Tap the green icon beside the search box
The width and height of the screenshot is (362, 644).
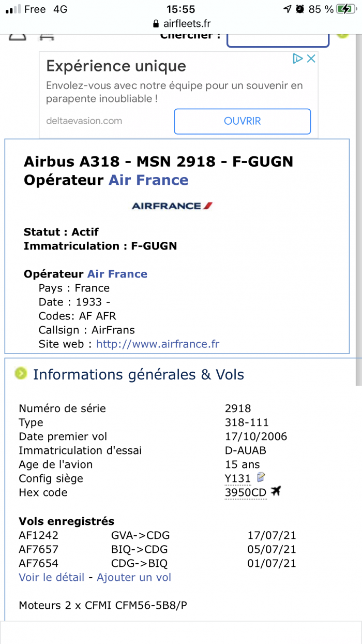pyautogui.click(x=342, y=34)
